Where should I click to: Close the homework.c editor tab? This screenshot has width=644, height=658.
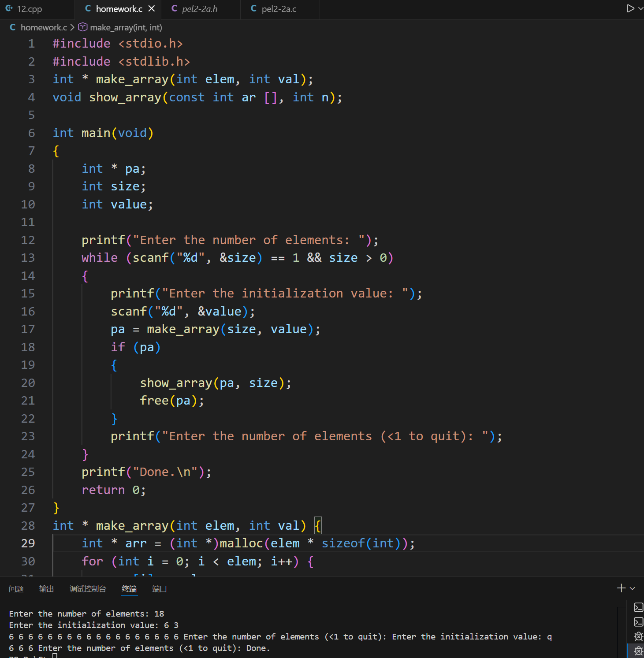coord(152,8)
